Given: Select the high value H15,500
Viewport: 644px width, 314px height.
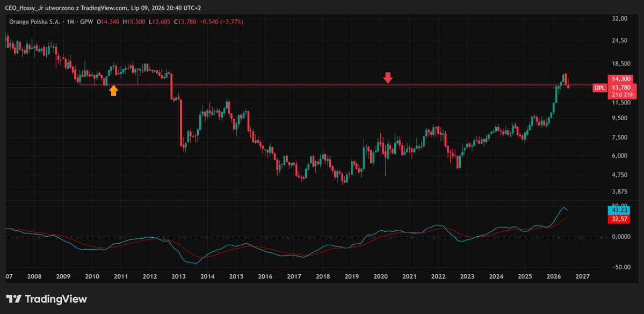Looking at the screenshot, I should click(134, 22).
